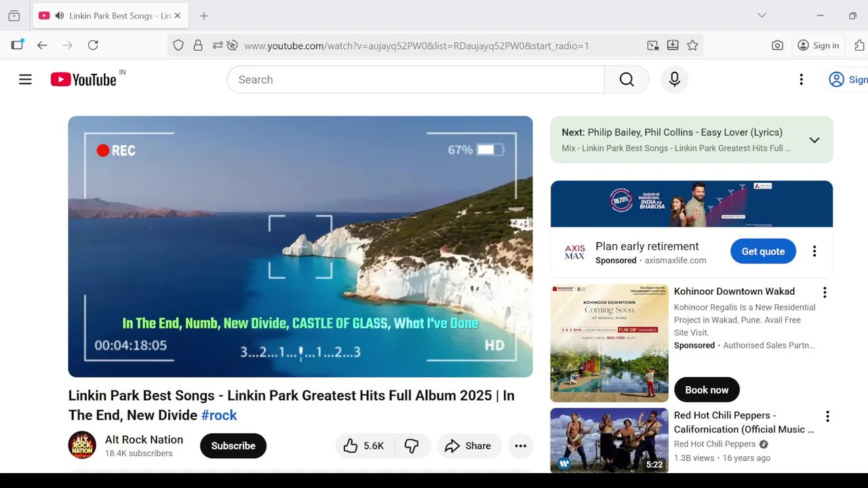The height and width of the screenshot is (488, 868).
Task: Open Californication video thumbnail
Action: pos(609,441)
